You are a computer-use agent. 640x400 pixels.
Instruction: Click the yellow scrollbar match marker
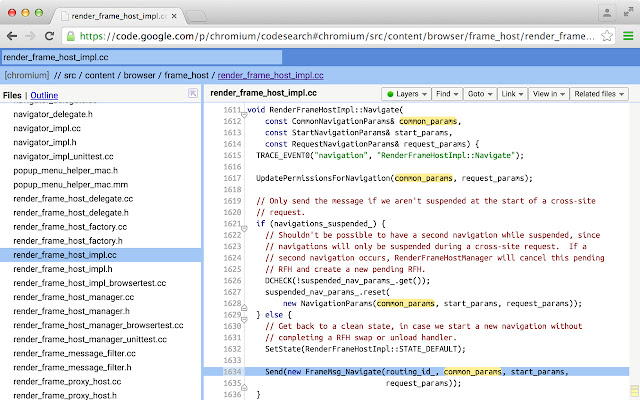(x=634, y=389)
